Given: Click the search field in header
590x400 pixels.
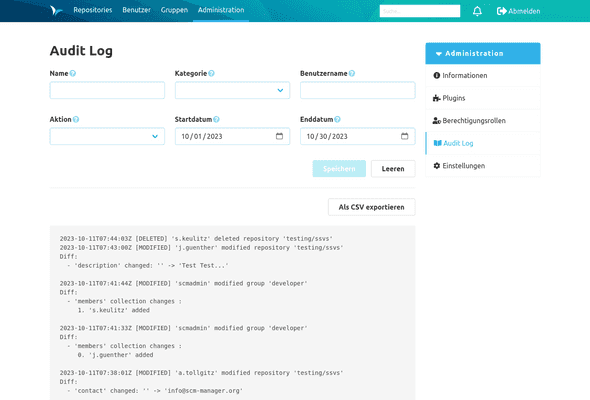Looking at the screenshot, I should click(x=420, y=11).
